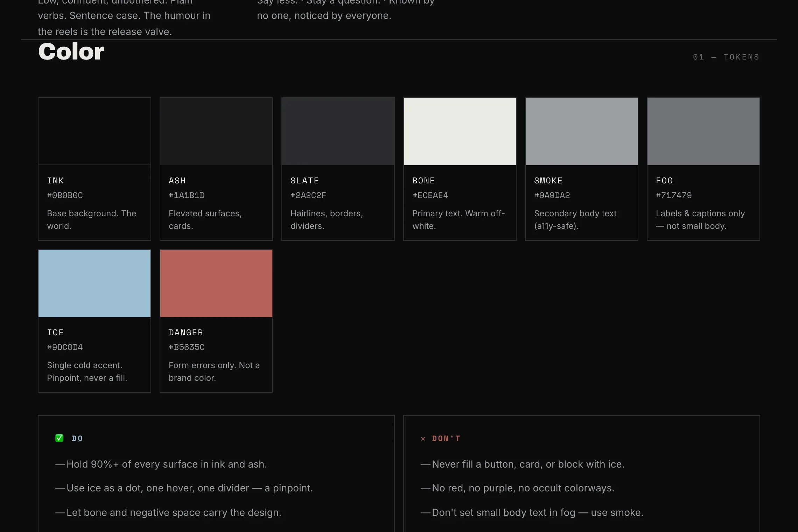Click the SMOKE token name
Viewport: 798px width, 532px height.
pos(548,181)
